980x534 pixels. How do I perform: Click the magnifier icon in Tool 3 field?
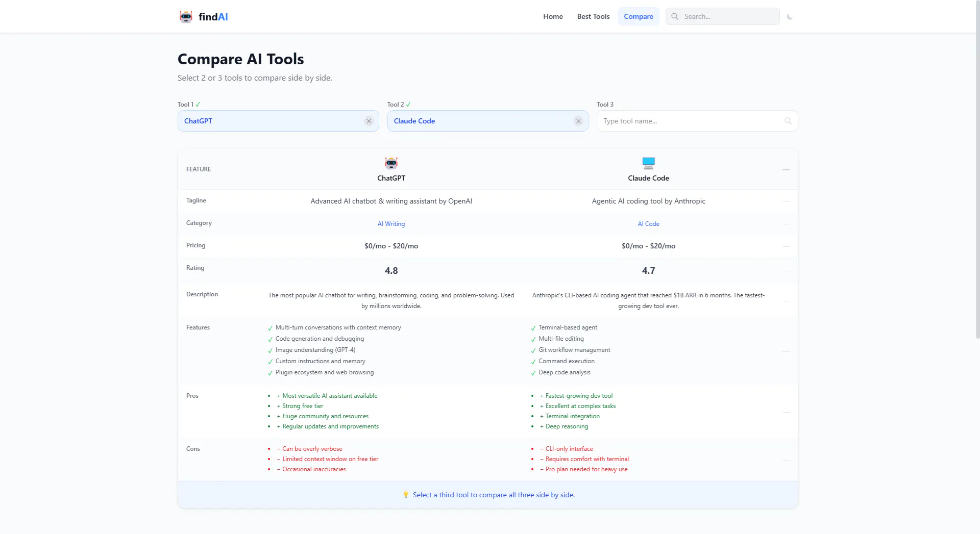[788, 121]
